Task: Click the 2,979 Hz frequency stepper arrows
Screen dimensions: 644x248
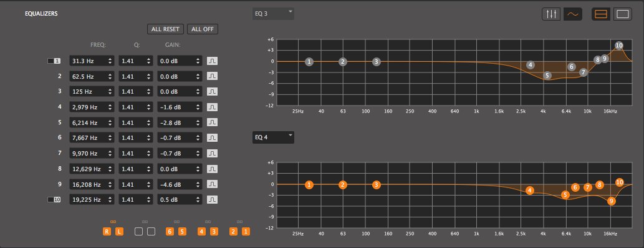Action: pyautogui.click(x=110, y=107)
